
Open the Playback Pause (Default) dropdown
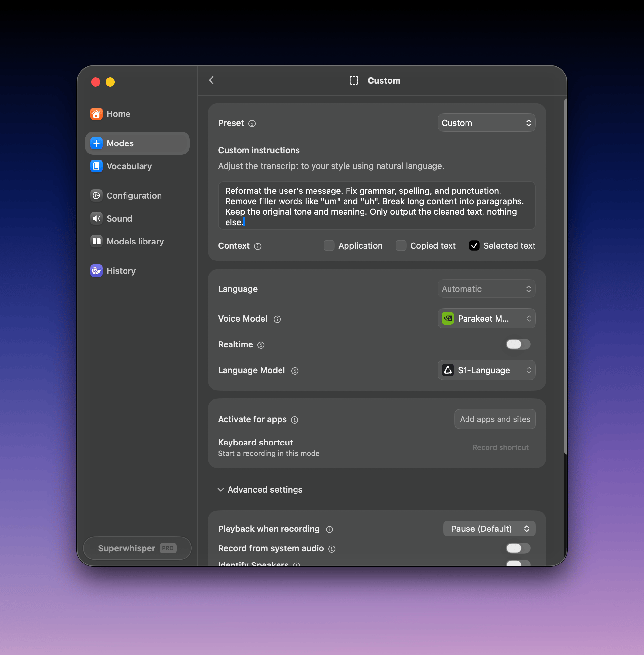coord(489,529)
